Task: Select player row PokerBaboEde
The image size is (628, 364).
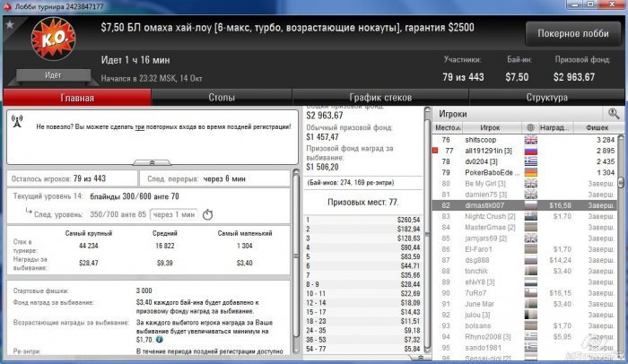Action: 525,173
